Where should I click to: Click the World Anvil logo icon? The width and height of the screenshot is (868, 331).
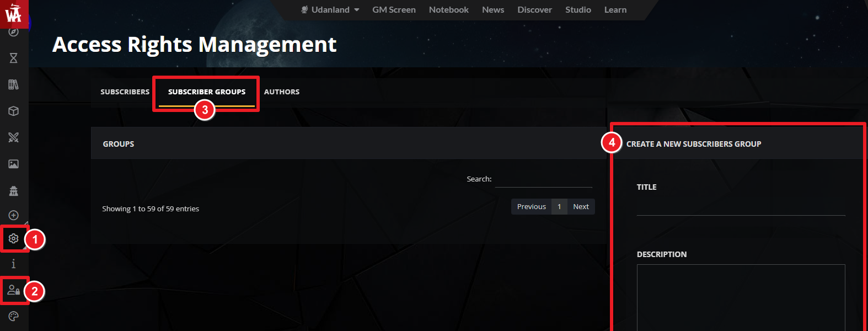tap(14, 13)
